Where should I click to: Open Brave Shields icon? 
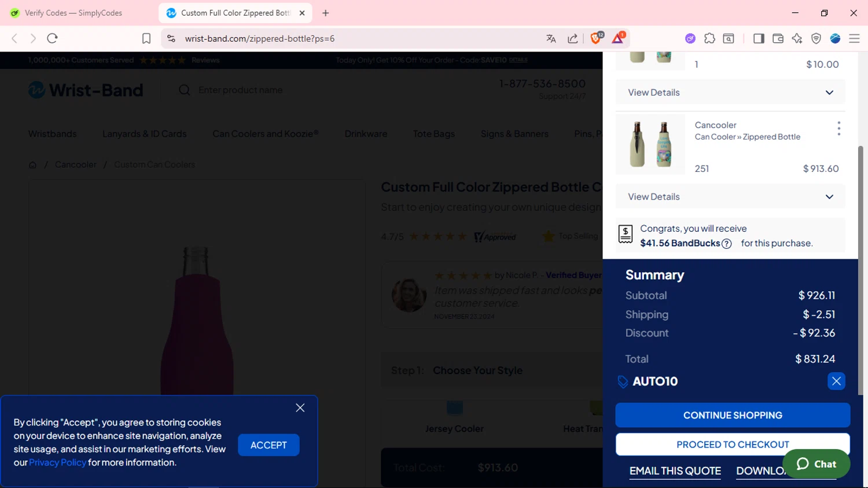point(596,38)
